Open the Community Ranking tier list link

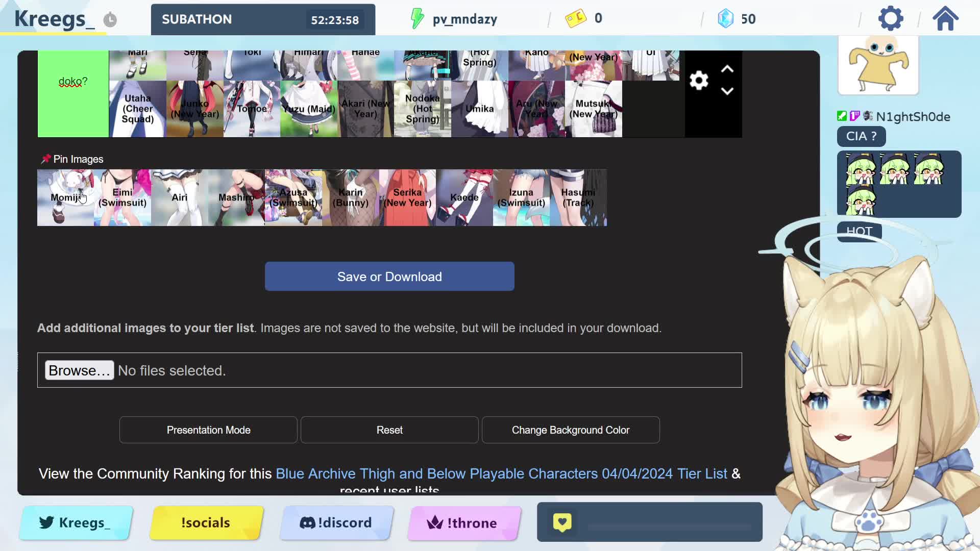501,474
